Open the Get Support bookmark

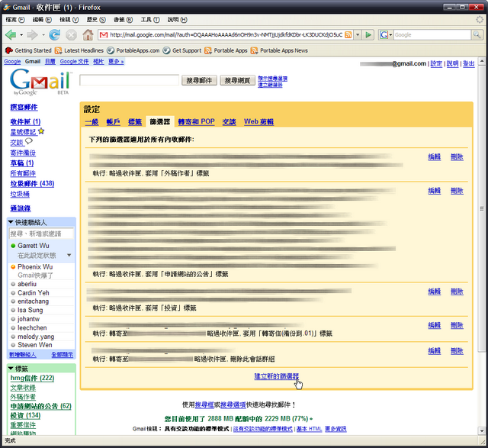[x=182, y=50]
